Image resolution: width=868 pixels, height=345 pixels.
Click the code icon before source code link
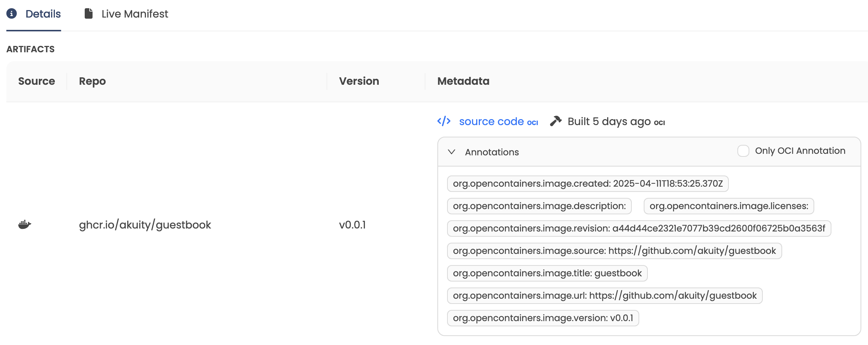point(444,121)
